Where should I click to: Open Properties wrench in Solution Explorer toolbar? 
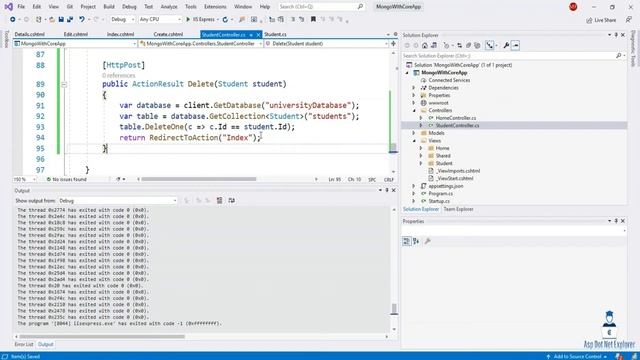click(x=506, y=45)
